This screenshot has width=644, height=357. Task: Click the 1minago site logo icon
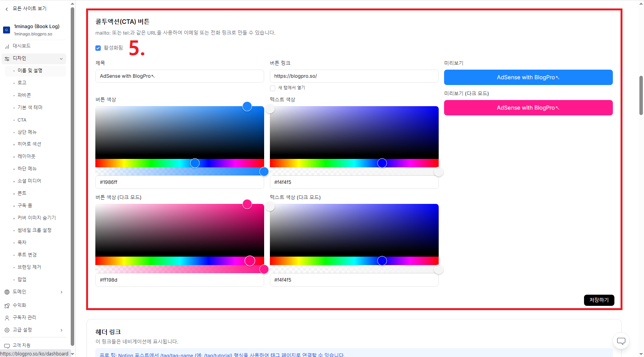[x=7, y=30]
